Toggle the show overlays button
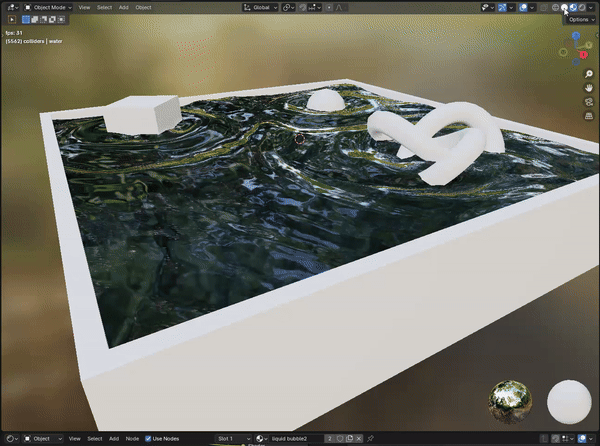This screenshot has width=600, height=446. (x=523, y=7)
